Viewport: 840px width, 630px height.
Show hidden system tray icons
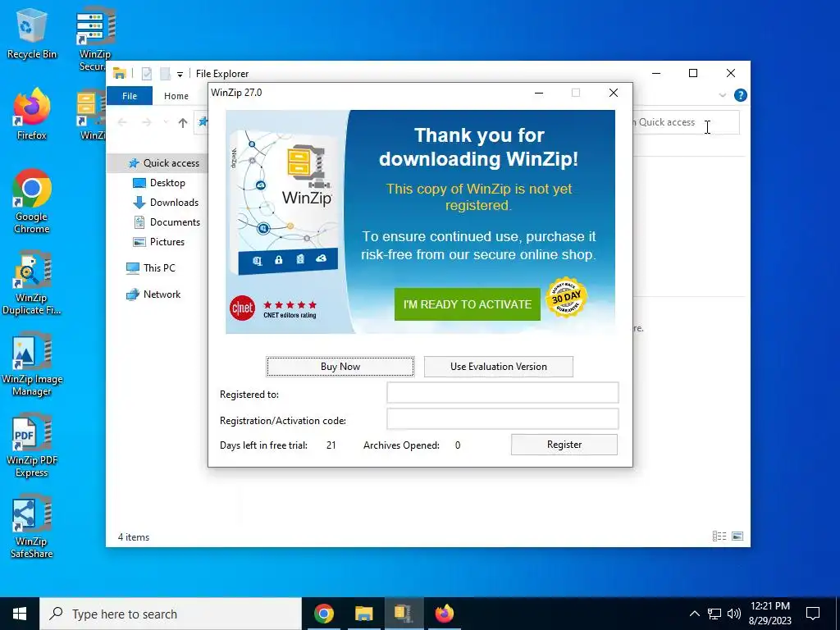coord(694,614)
